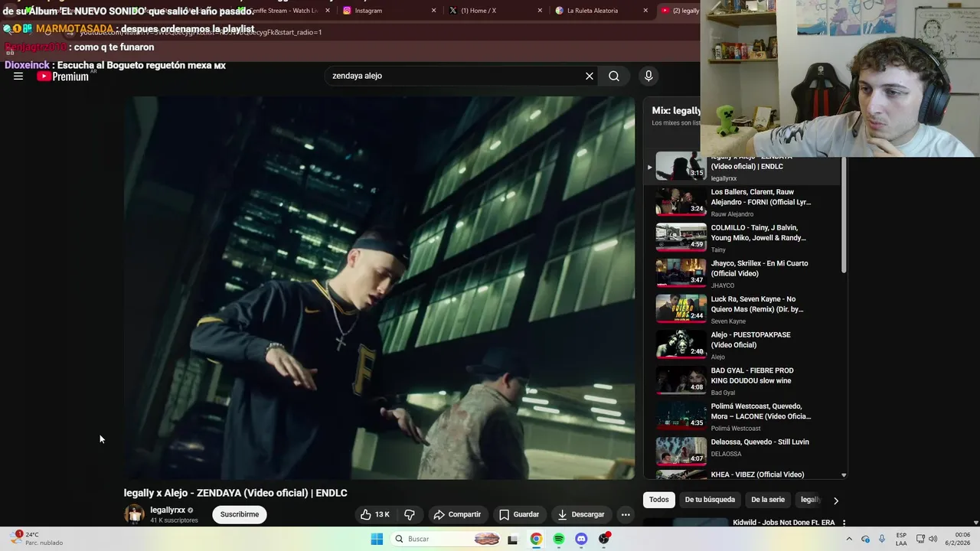
Task: Share the video via Compartir
Action: (x=457, y=514)
